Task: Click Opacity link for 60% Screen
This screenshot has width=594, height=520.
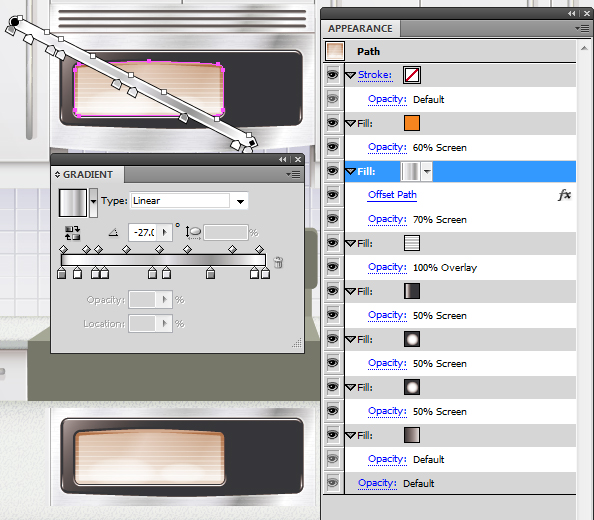Action: point(387,147)
